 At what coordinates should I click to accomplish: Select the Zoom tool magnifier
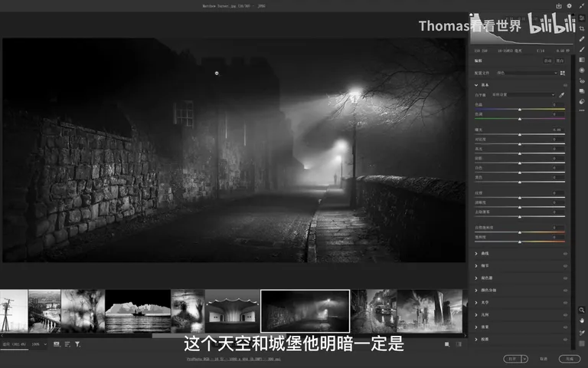click(x=582, y=310)
